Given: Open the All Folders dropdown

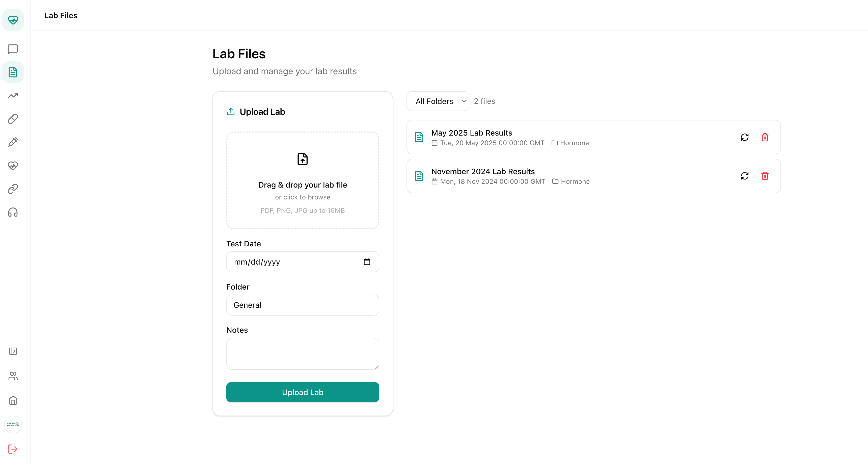Looking at the screenshot, I should pos(437,101).
